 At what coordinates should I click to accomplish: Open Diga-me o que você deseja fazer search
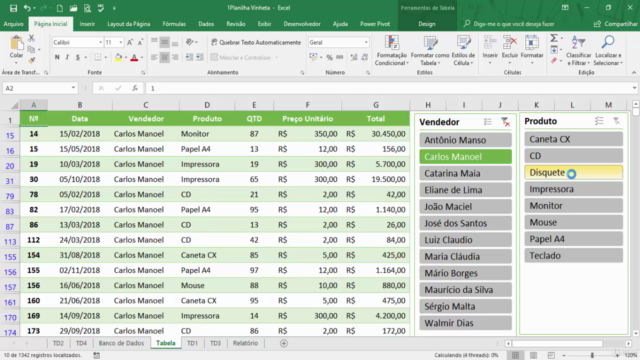pyautogui.click(x=509, y=24)
